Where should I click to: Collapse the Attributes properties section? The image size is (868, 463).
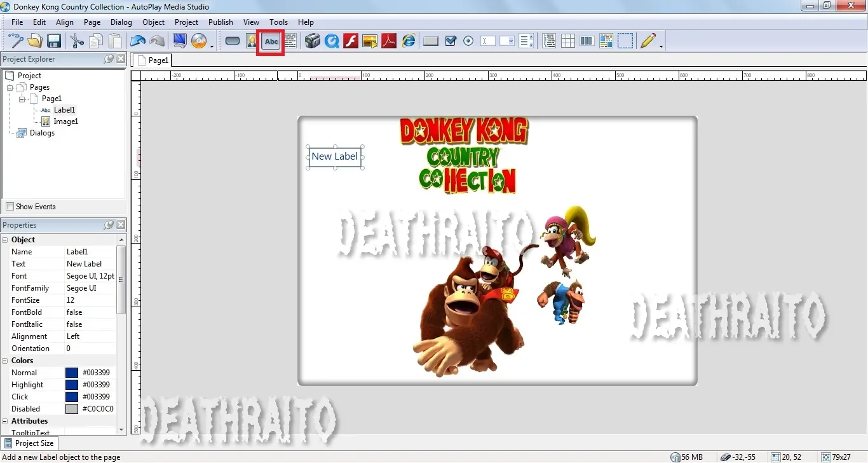pyautogui.click(x=5, y=421)
